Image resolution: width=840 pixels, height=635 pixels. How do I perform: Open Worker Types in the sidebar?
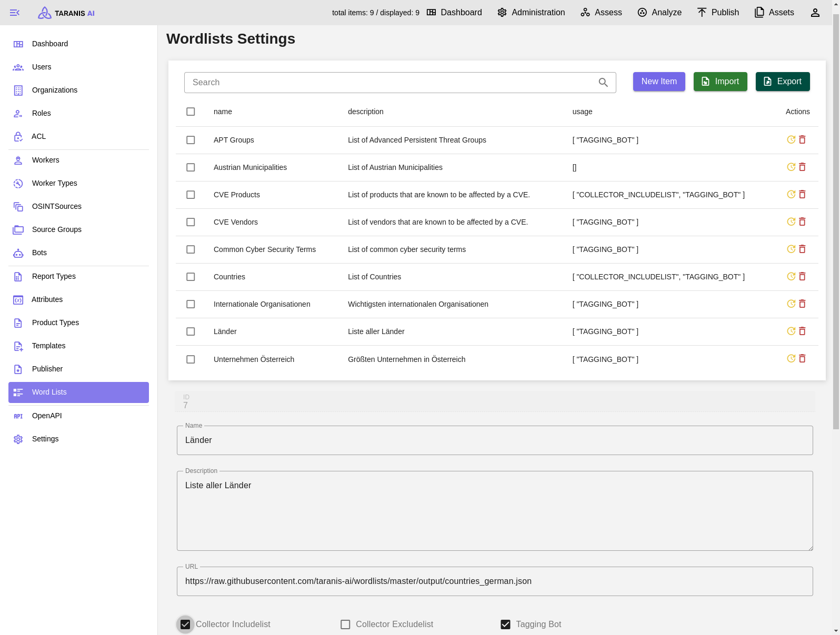coord(78,183)
